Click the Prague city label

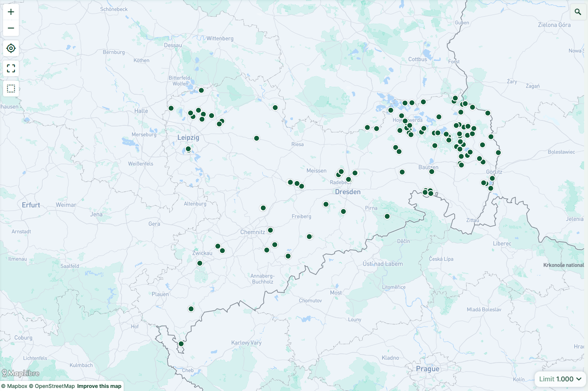428,369
